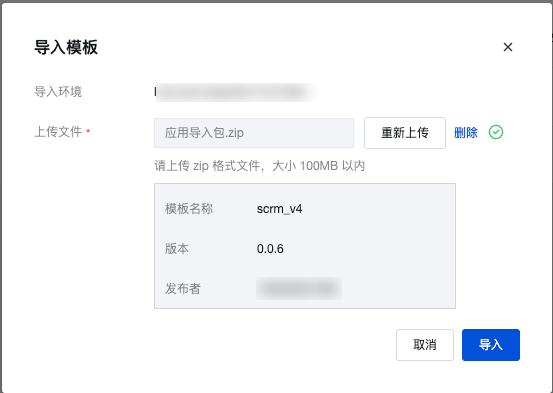
Task: Click the 导入环境 label
Action: click(x=58, y=92)
